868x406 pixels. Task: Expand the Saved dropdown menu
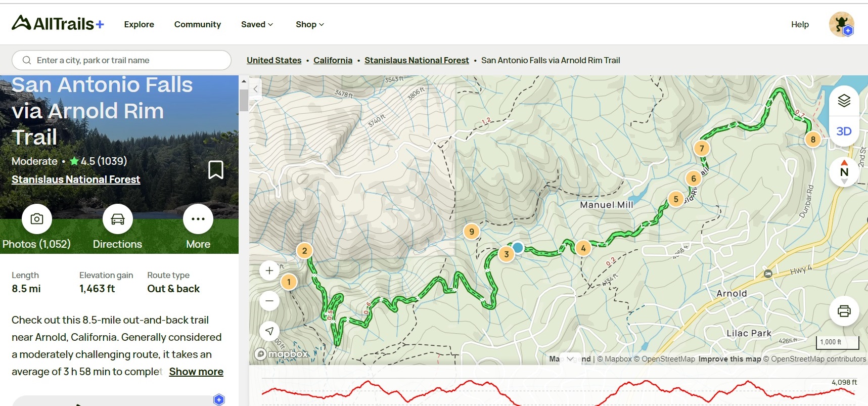pyautogui.click(x=257, y=24)
